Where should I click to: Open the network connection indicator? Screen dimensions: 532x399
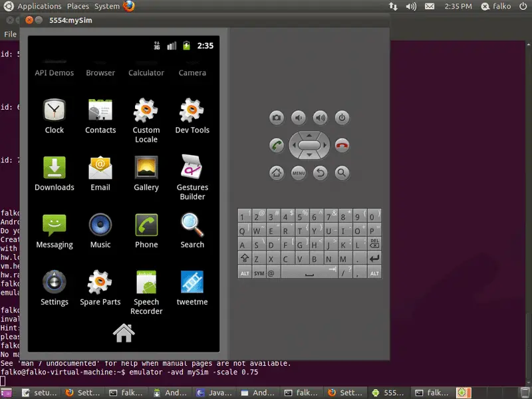393,6
